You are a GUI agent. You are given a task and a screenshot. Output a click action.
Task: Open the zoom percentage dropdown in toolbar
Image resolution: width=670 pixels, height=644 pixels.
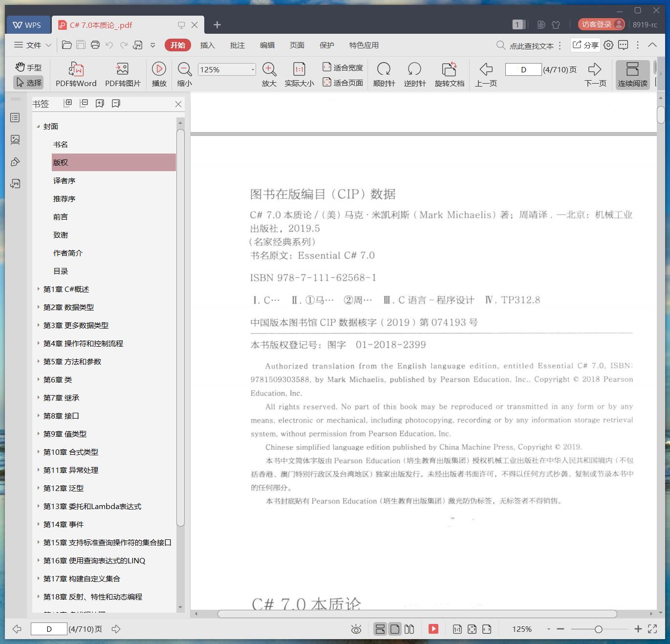253,69
